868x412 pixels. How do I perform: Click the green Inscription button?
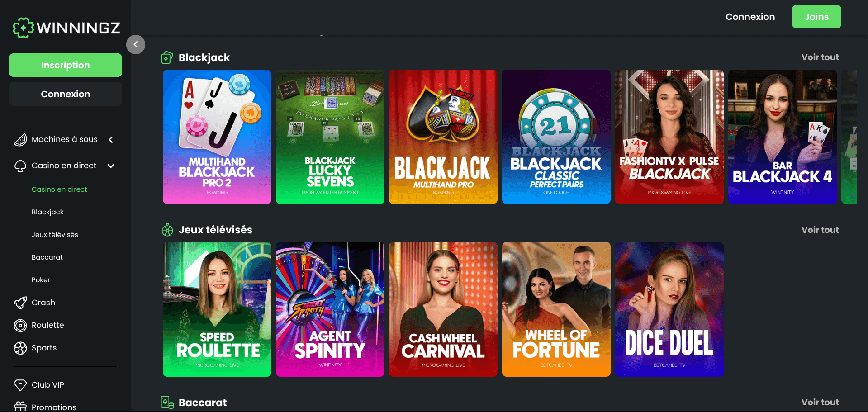tap(66, 65)
